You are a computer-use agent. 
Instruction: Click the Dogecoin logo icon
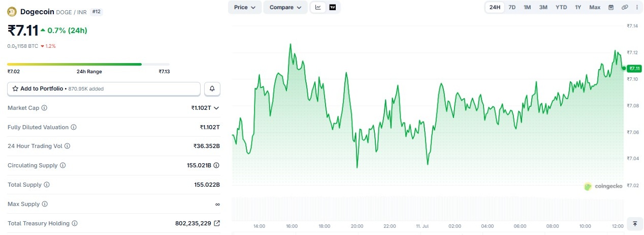coord(12,12)
